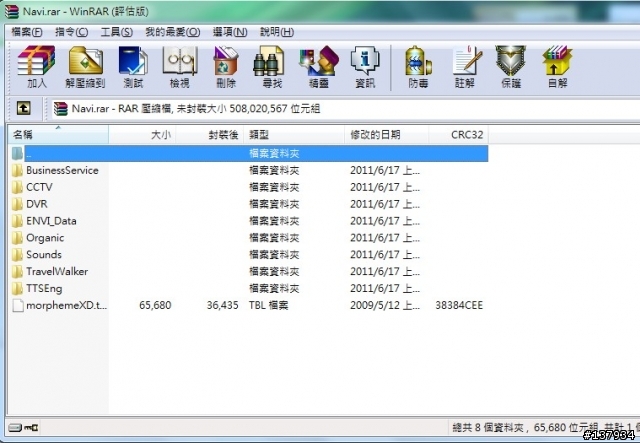Launch the 精靈 (Wizard) tool
The width and height of the screenshot is (640, 443).
[x=319, y=67]
